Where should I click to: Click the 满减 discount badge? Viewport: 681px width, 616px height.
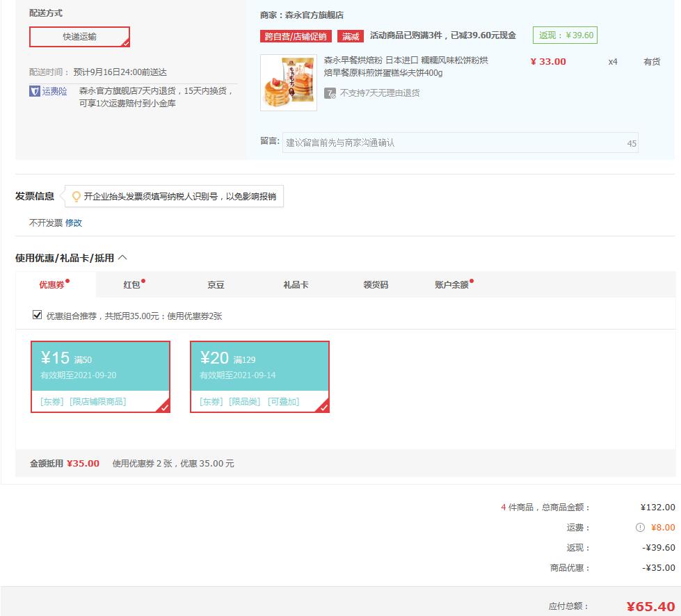pyautogui.click(x=351, y=36)
